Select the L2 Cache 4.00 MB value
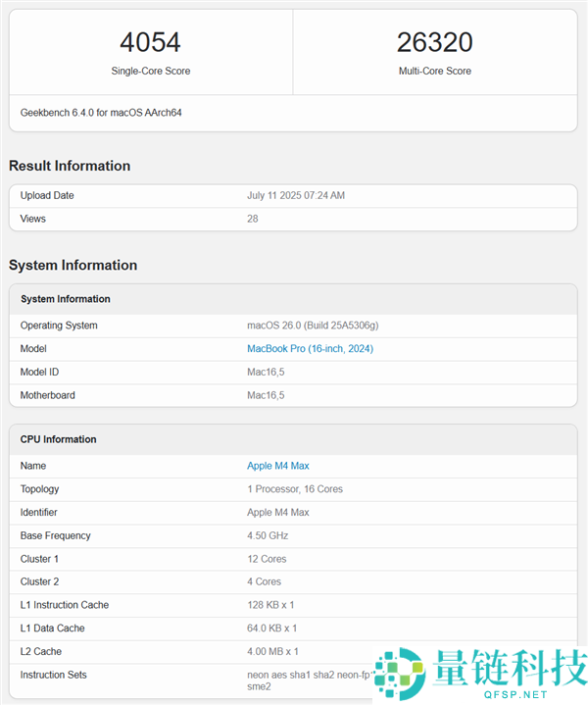Screen dimensions: 588x705 pos(272,651)
